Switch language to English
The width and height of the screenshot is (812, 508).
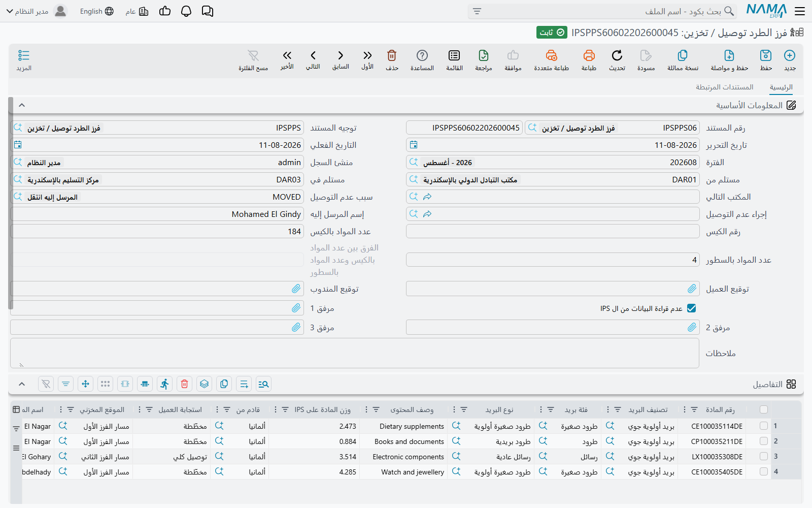pos(96,11)
